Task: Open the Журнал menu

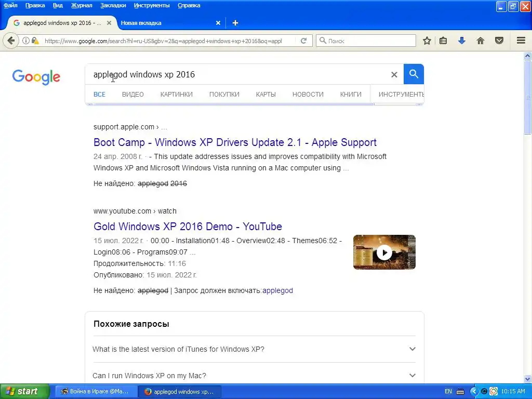Action: coord(82,5)
